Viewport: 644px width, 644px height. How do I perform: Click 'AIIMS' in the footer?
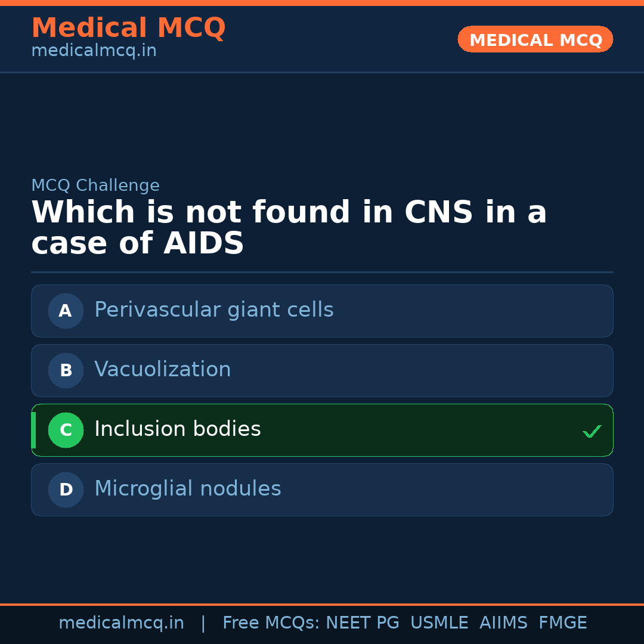503,623
